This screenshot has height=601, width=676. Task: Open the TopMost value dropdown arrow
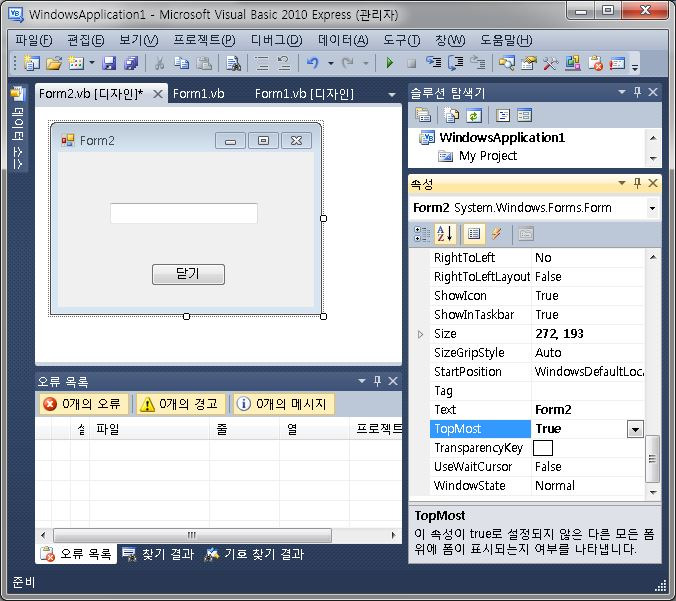pos(635,429)
